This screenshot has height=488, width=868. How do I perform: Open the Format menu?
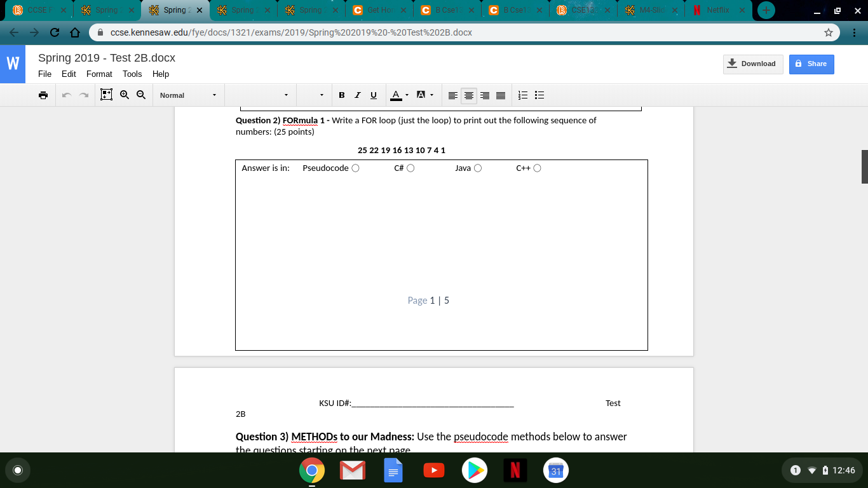click(x=99, y=74)
